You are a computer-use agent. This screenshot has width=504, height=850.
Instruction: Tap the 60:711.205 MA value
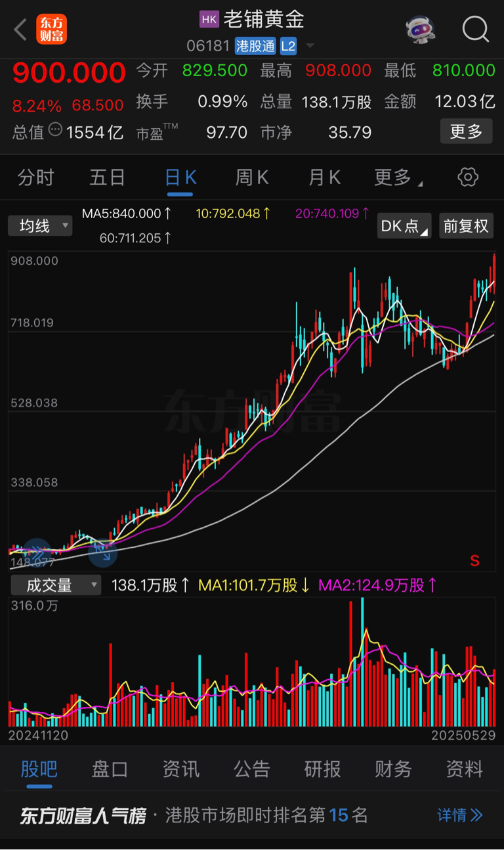[x=136, y=238]
